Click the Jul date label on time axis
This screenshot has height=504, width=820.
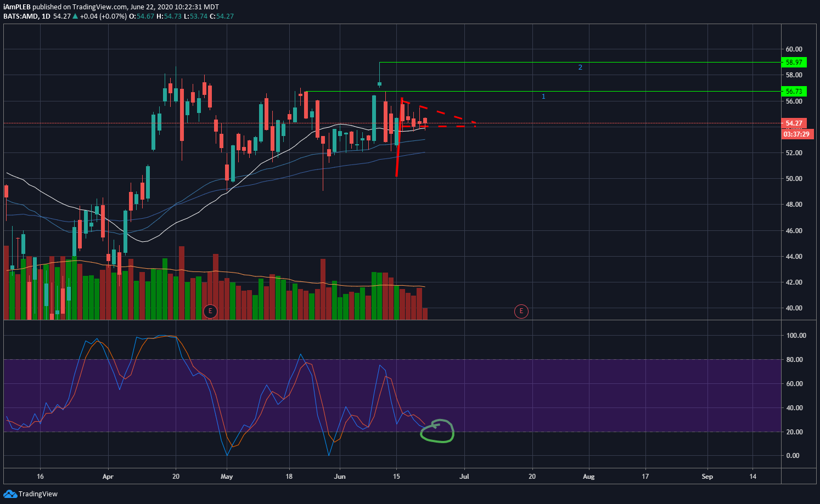pyautogui.click(x=464, y=477)
